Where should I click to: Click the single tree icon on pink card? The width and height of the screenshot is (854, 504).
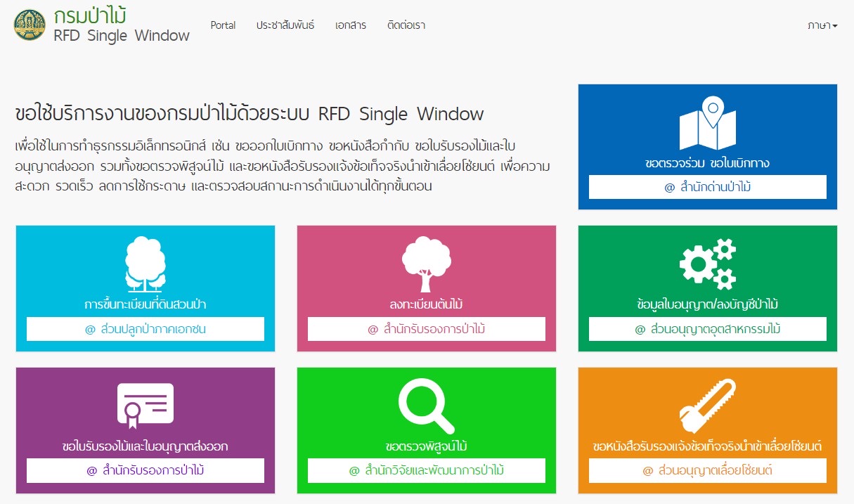426,265
